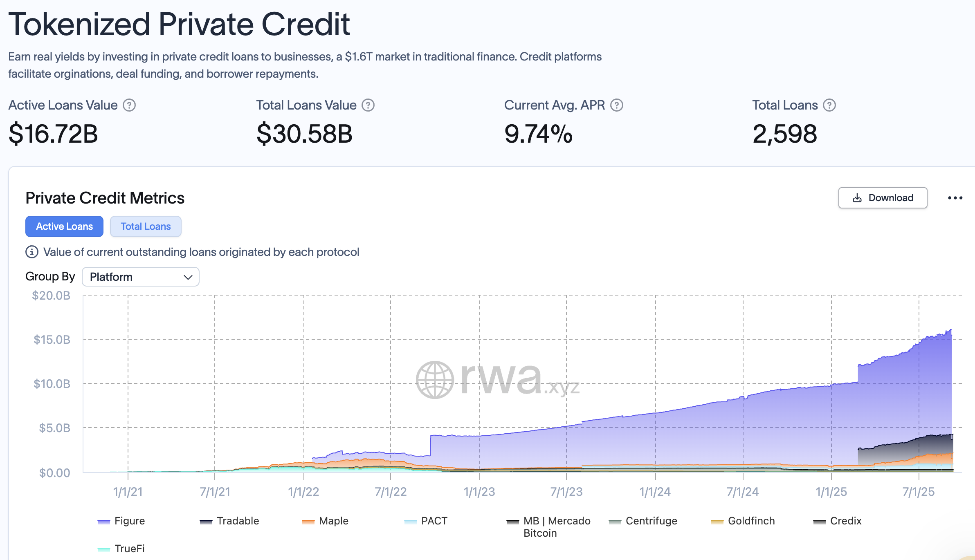This screenshot has height=560, width=975.
Task: Click the Total Loans Value help icon
Action: pyautogui.click(x=368, y=105)
